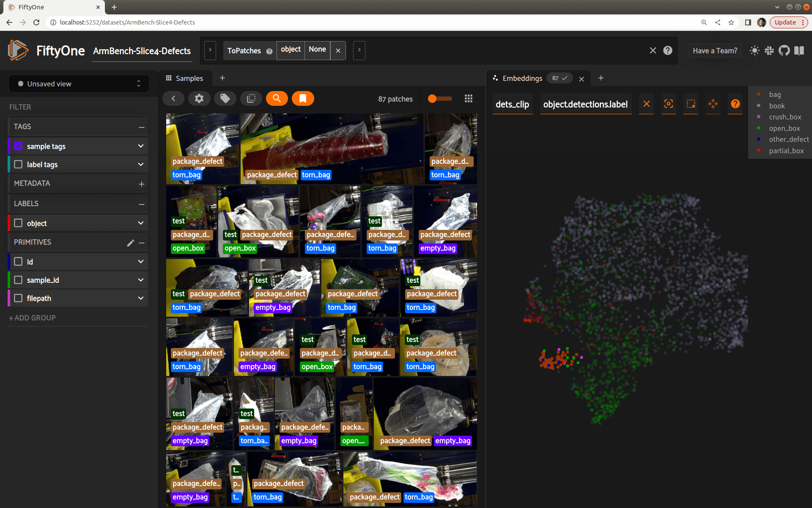Enable the label tags checkbox
The image size is (812, 508).
click(x=18, y=164)
